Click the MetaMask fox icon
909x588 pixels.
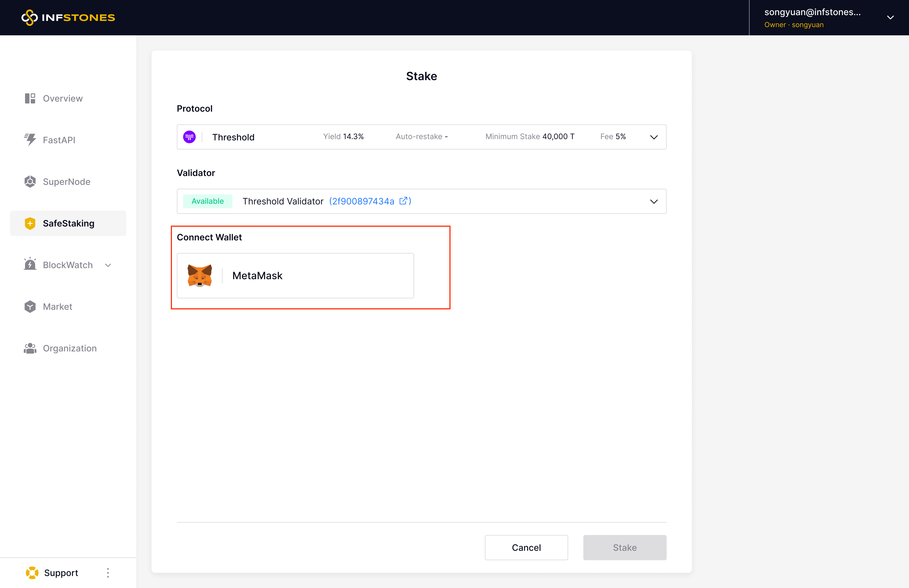click(x=200, y=276)
